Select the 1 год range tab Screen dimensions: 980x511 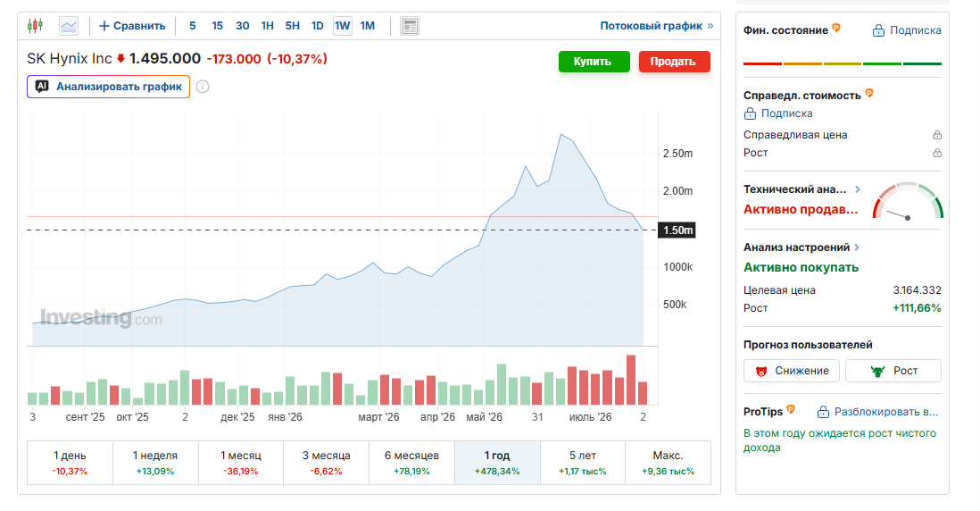(x=497, y=463)
